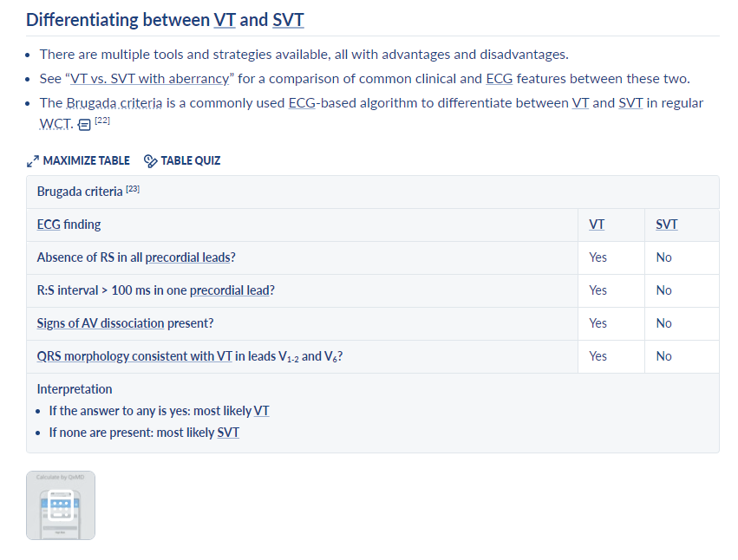
Task: Open the QxMD calculator thumbnail
Action: [x=61, y=505]
